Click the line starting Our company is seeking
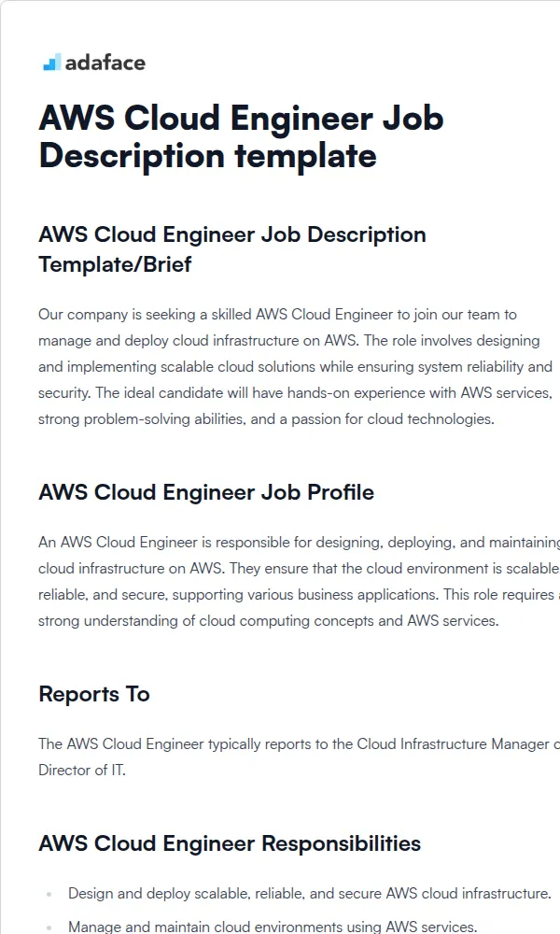The width and height of the screenshot is (560, 934). (x=277, y=315)
